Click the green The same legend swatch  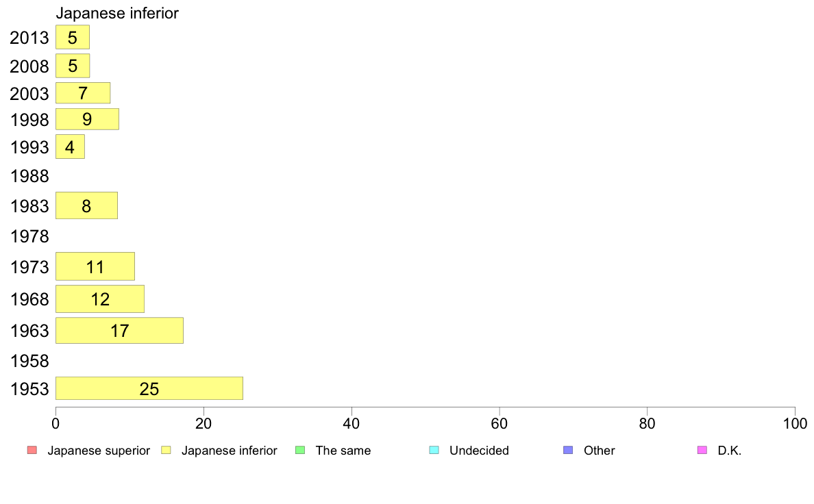(299, 450)
